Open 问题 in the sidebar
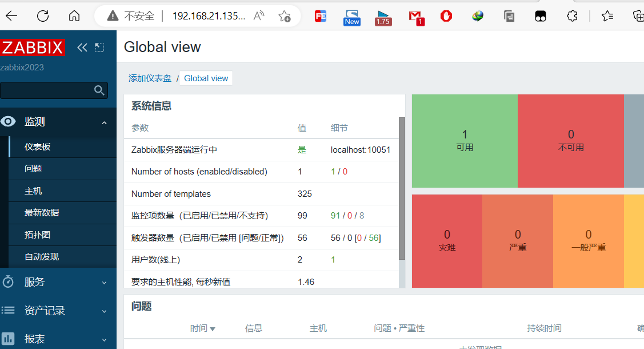 pyautogui.click(x=62, y=169)
